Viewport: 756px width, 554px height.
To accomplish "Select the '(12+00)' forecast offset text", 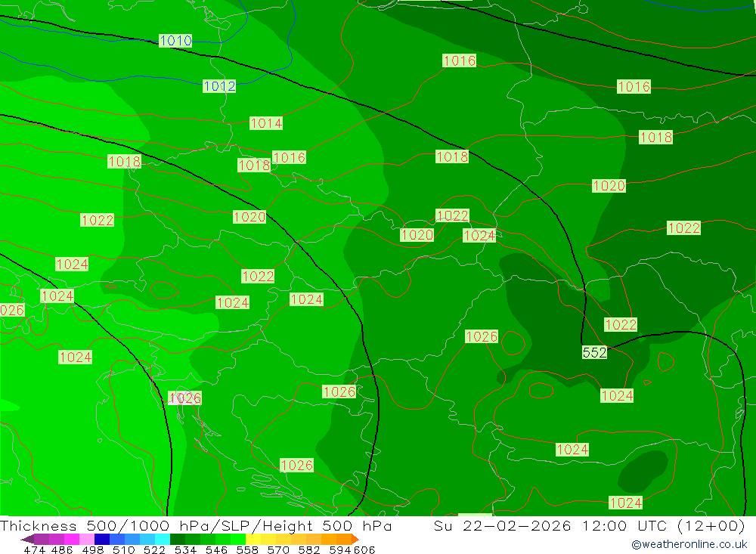I will pos(711,525).
